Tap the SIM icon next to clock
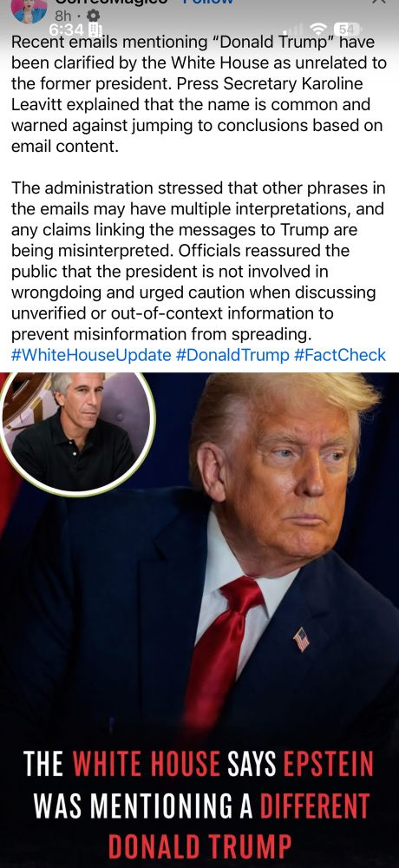This screenshot has height=868, width=399. [94, 30]
